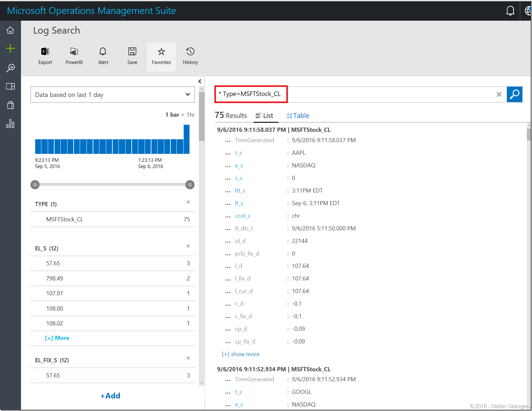Click filter pane scroll down arrow
Screen dimensions: 532x411
[x=202, y=383]
